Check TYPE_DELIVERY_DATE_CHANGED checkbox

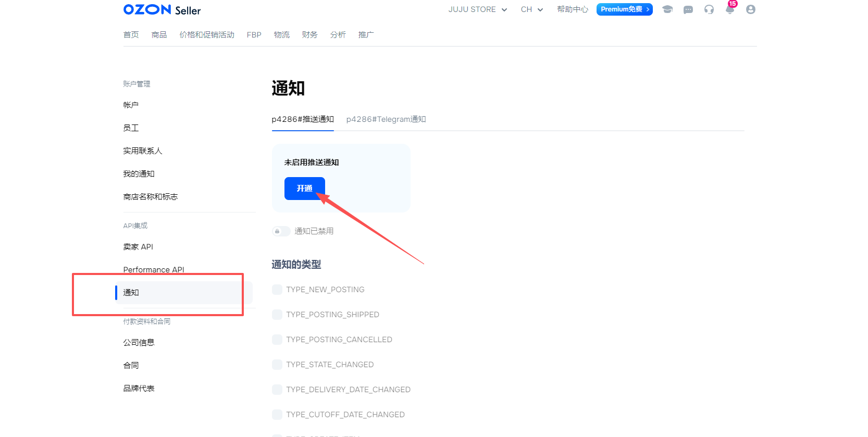tap(277, 390)
